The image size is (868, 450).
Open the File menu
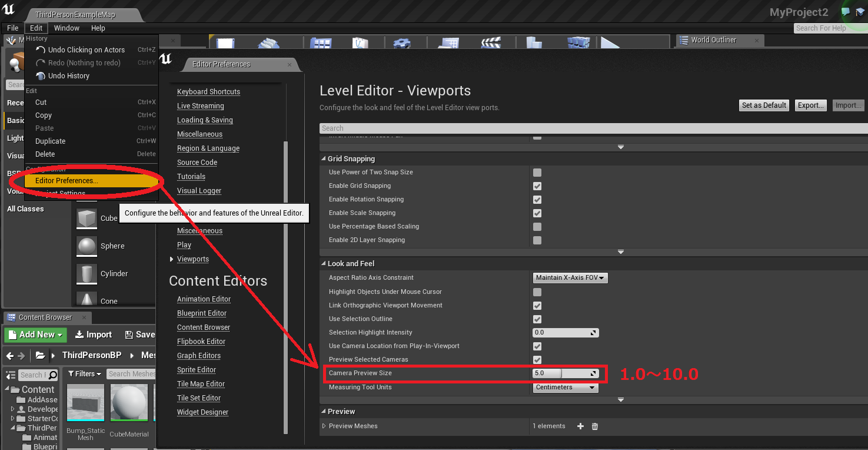click(13, 28)
